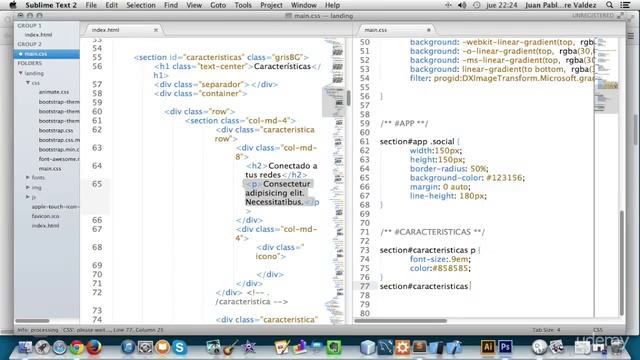Viewport: 640px width, 360px height.
Task: Open the File menu
Action: pos(91,5)
